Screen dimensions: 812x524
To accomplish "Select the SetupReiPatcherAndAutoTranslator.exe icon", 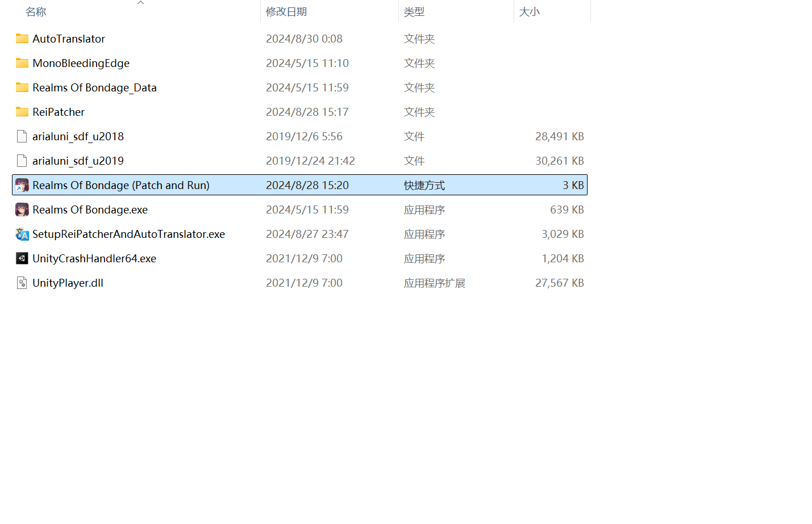I will coord(22,234).
